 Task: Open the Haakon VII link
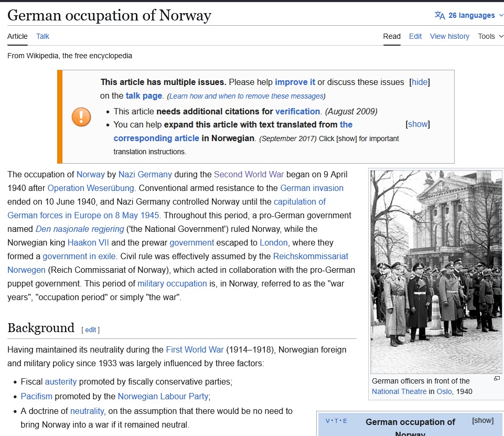tap(88, 242)
